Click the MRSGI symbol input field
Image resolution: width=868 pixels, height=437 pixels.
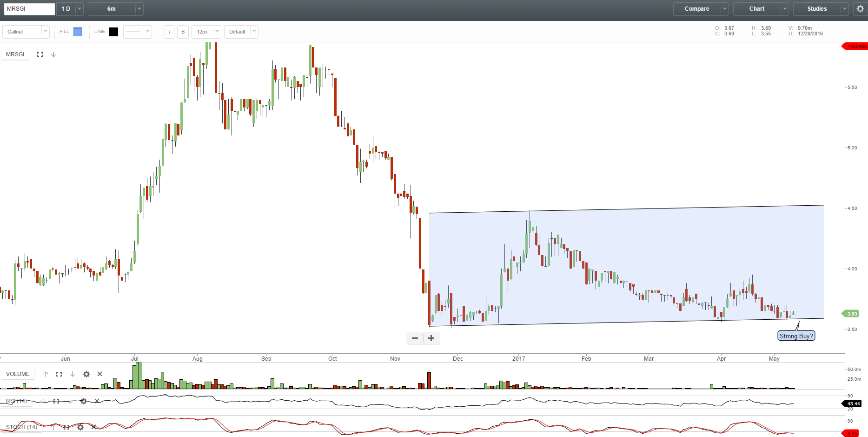tap(29, 9)
